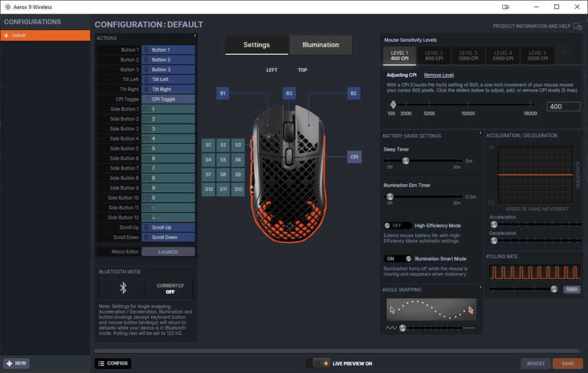Add a new CPI level with plus button
588x373 pixels.
click(x=564, y=54)
